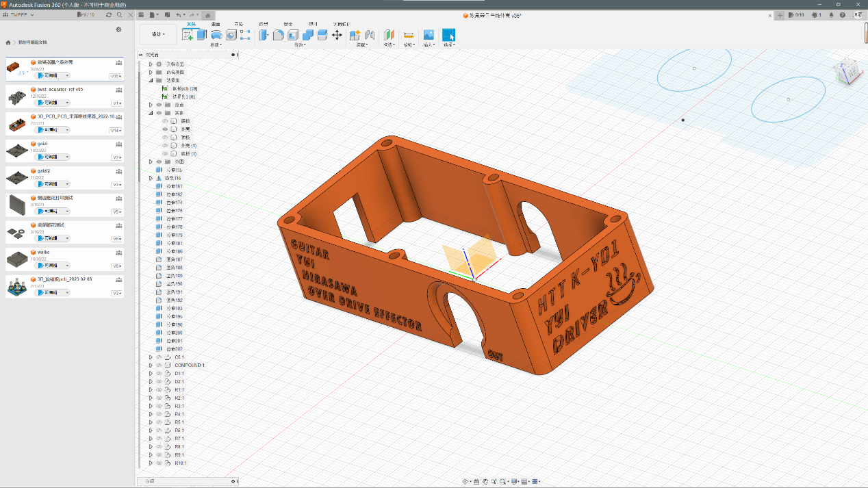Viewport: 868px width, 488px height.
Task: Switch to the 实体 solid tab
Action: click(192, 24)
